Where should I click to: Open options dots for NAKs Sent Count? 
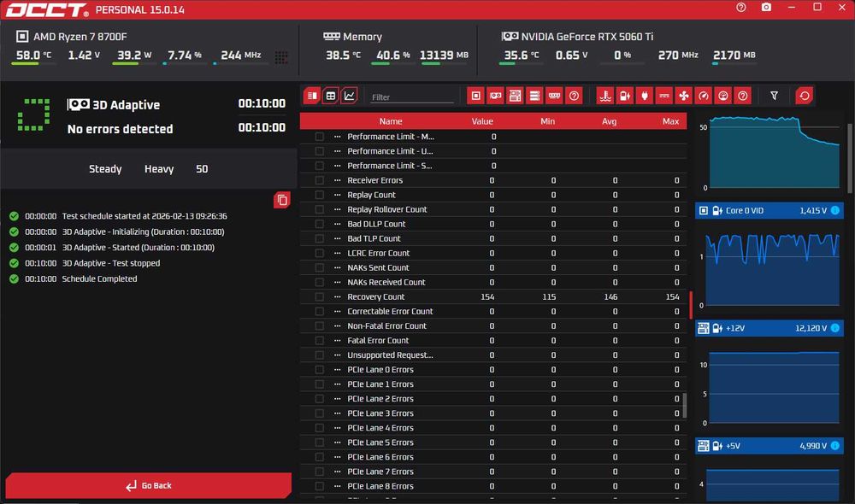click(x=337, y=267)
